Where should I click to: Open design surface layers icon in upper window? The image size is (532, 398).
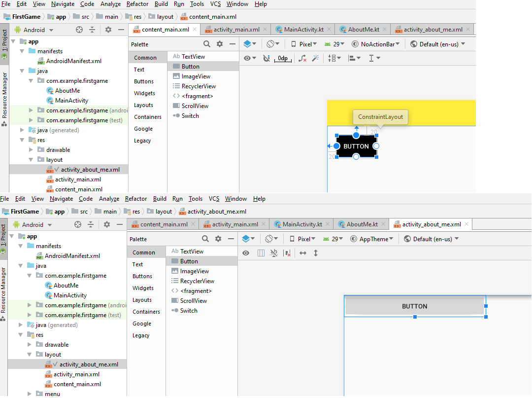tap(250, 44)
